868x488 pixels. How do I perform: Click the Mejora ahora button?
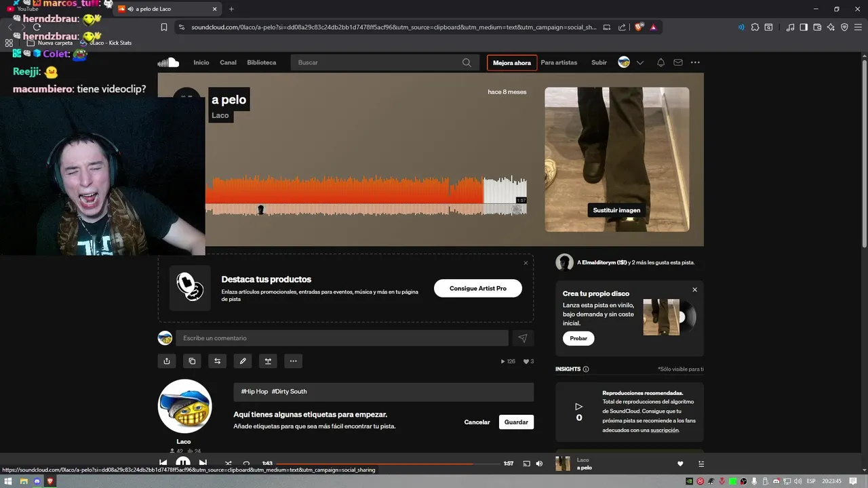[512, 62]
